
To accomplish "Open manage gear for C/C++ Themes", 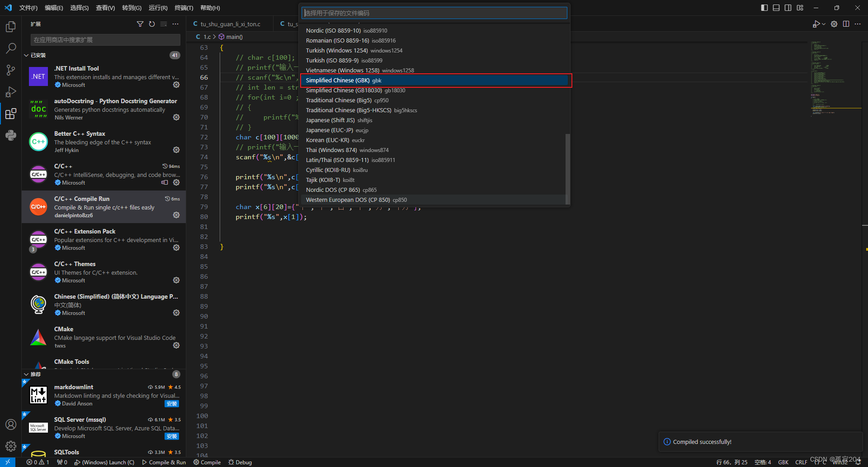I will (176, 280).
